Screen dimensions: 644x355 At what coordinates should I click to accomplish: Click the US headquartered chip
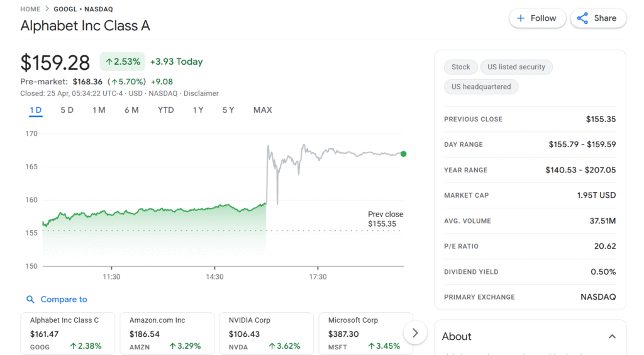click(x=481, y=87)
